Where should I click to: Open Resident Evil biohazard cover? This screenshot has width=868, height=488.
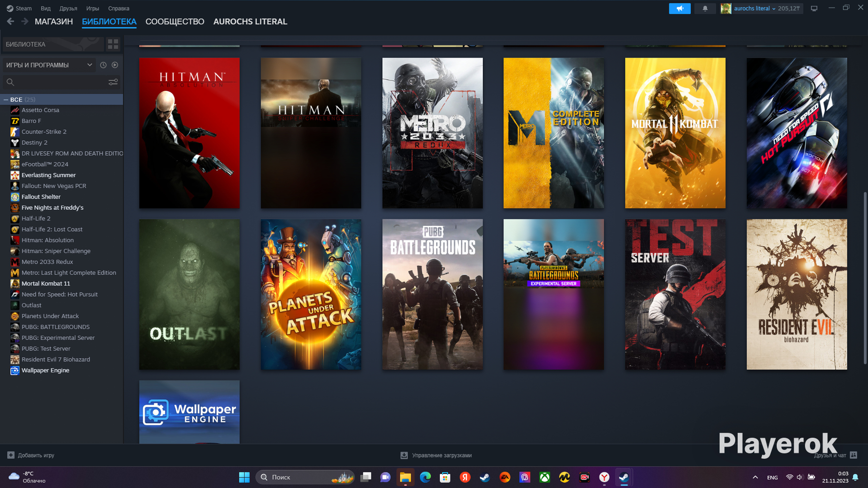(797, 294)
